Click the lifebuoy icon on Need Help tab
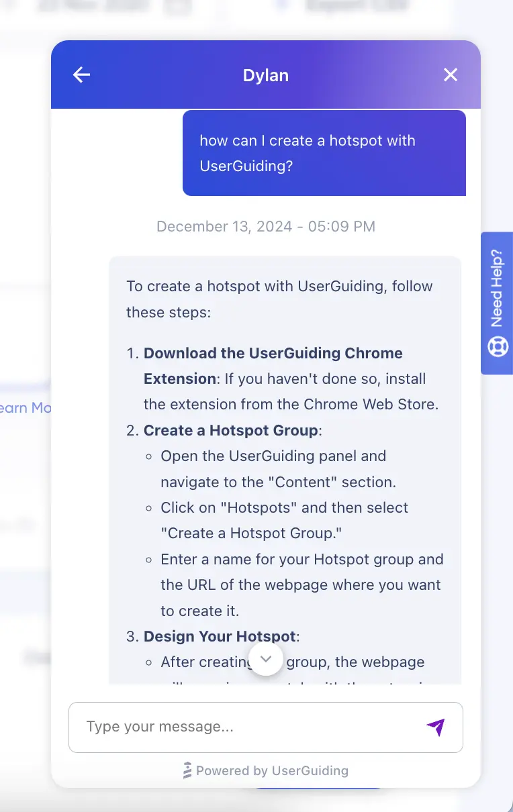513x812 pixels. point(498,348)
